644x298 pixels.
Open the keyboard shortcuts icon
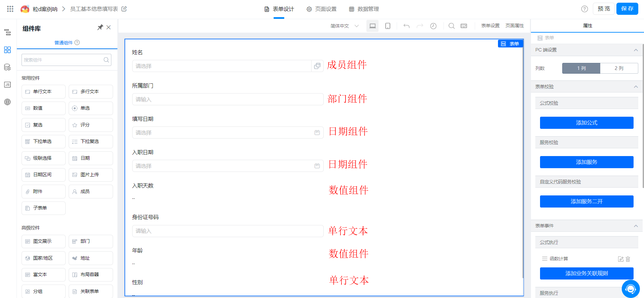click(x=464, y=26)
